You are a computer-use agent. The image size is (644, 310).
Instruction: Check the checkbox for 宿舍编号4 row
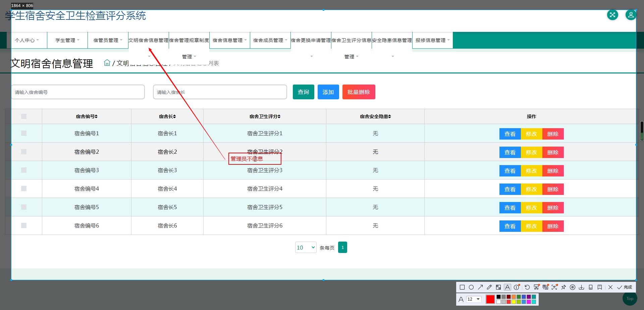(24, 189)
